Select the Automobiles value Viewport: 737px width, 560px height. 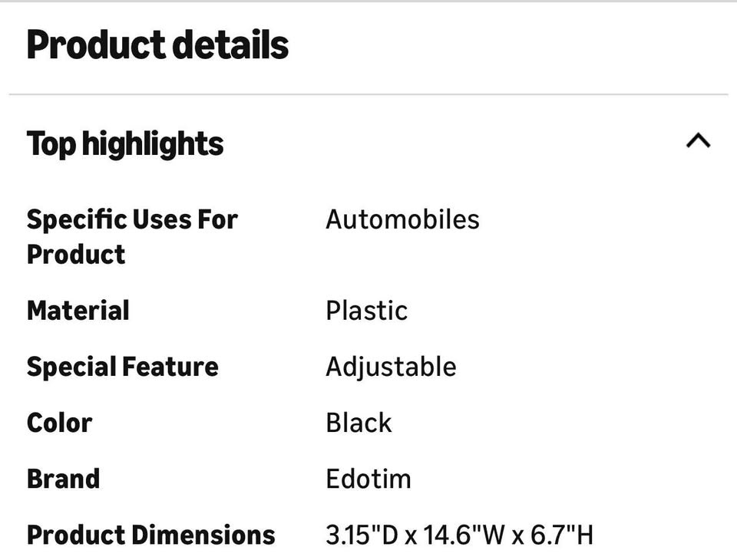[402, 219]
